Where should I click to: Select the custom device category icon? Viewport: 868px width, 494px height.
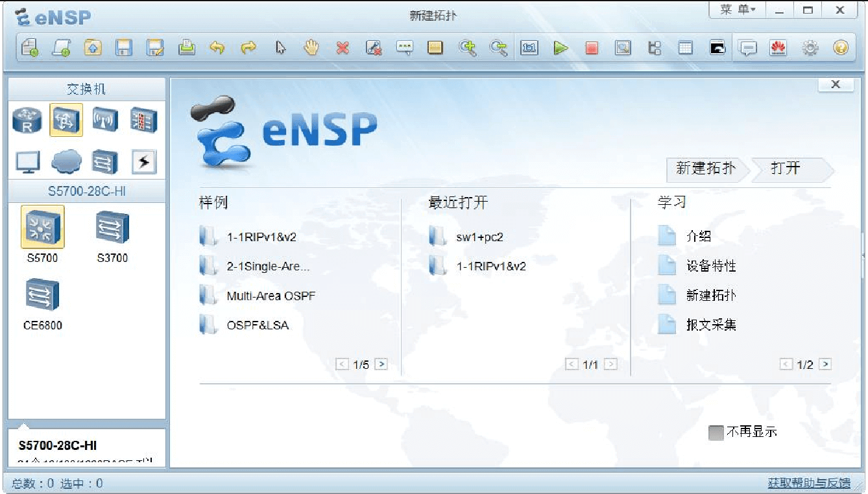click(x=104, y=161)
